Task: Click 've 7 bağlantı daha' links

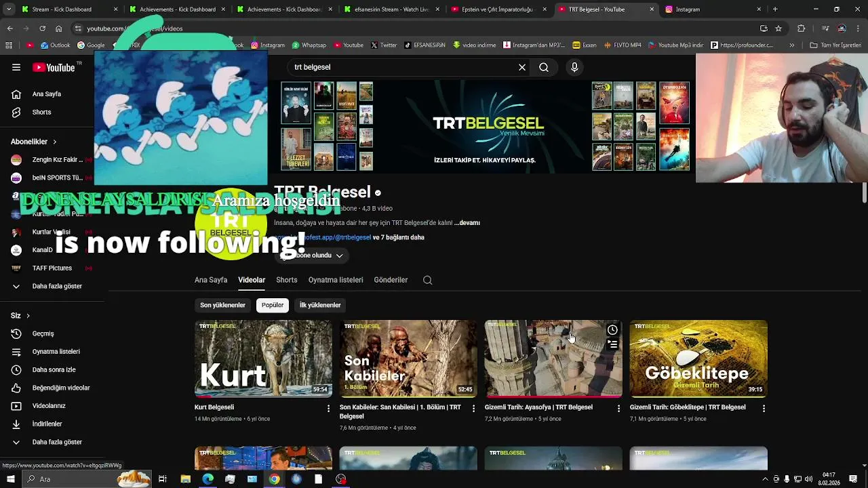Action: (399, 238)
